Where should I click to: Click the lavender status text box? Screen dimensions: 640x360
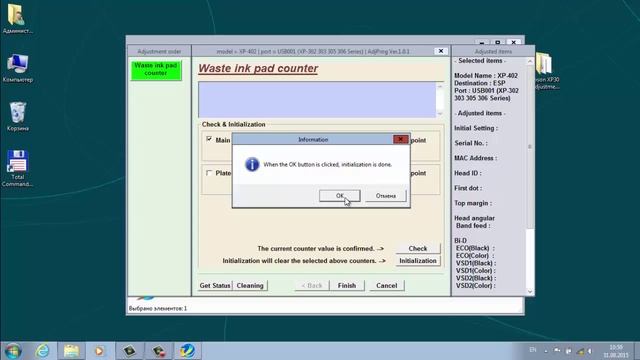pyautogui.click(x=317, y=100)
